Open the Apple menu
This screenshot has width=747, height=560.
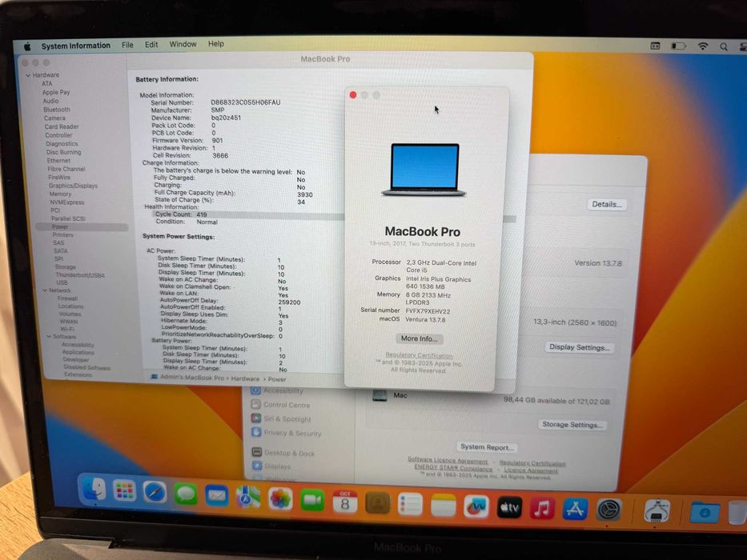point(28,46)
